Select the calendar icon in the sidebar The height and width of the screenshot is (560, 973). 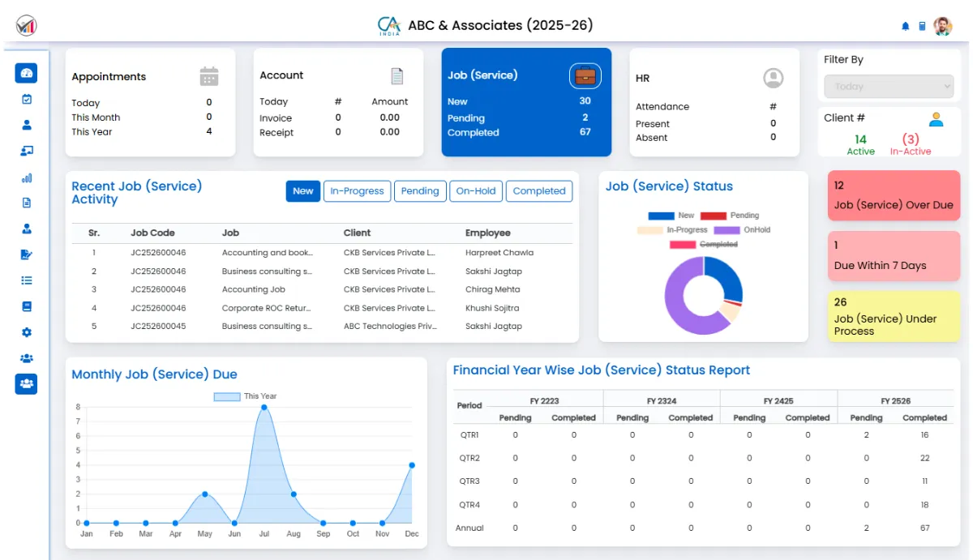pyautogui.click(x=26, y=98)
